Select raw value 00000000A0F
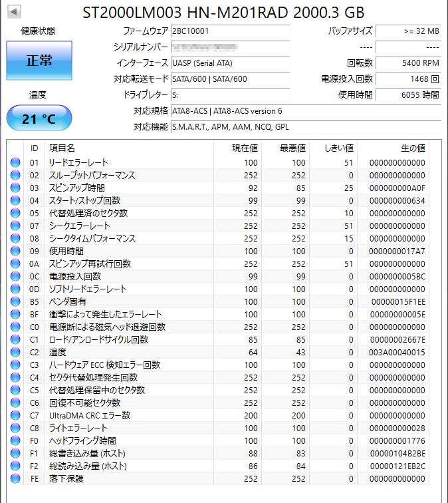 coord(397,188)
